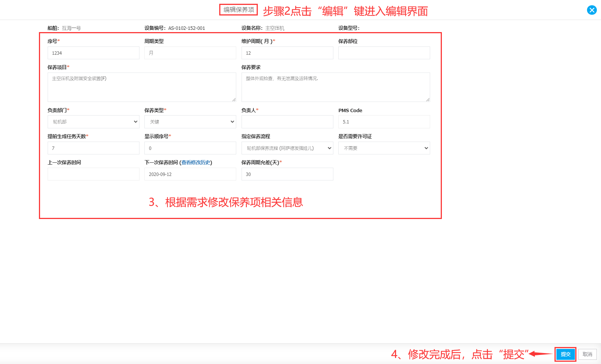The image size is (601, 364).
Task: Open the 指定保养流程 dropdown
Action: coord(287,148)
